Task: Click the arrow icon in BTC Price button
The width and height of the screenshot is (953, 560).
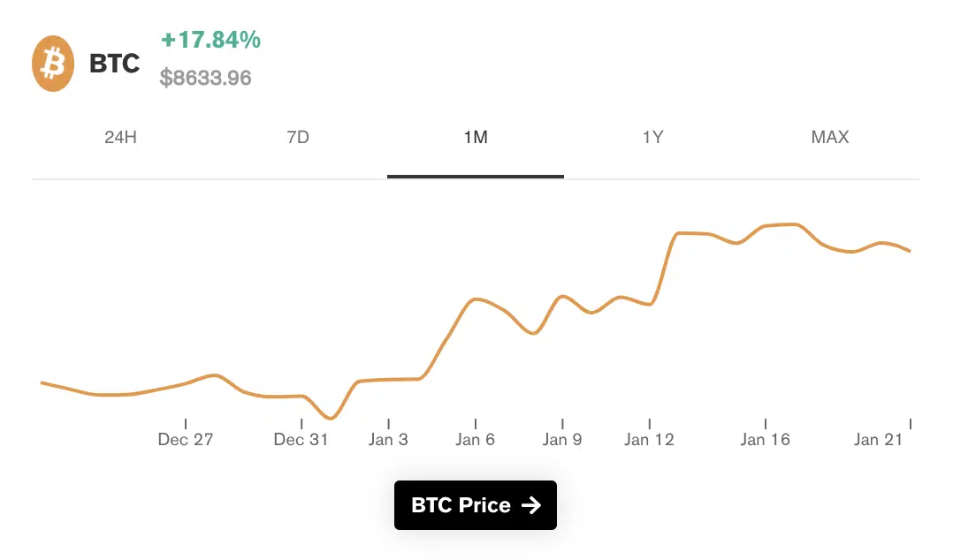Action: 530,505
